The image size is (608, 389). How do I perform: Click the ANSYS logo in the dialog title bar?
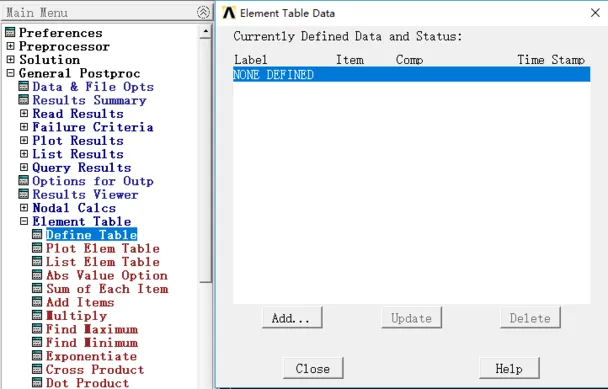[229, 13]
